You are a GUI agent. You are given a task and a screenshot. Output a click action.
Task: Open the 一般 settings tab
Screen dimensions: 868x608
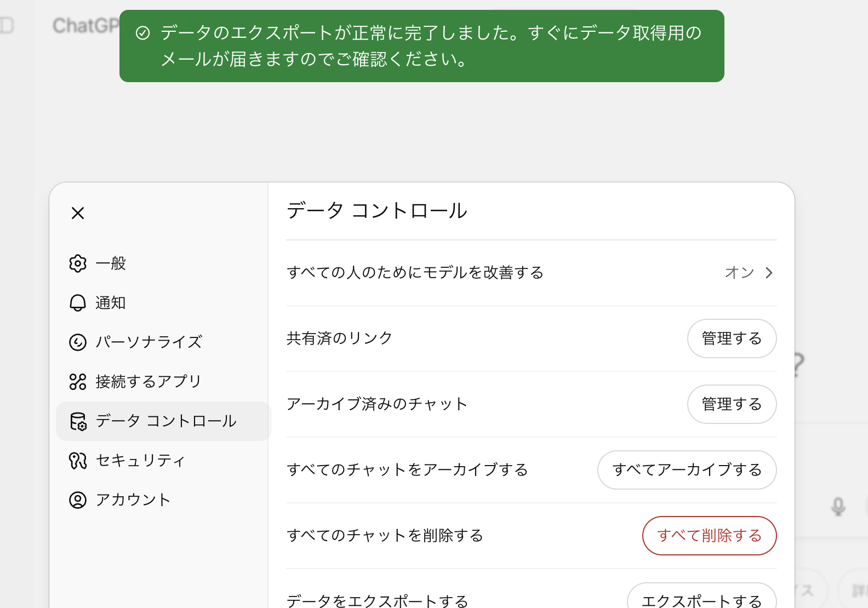tap(163, 263)
